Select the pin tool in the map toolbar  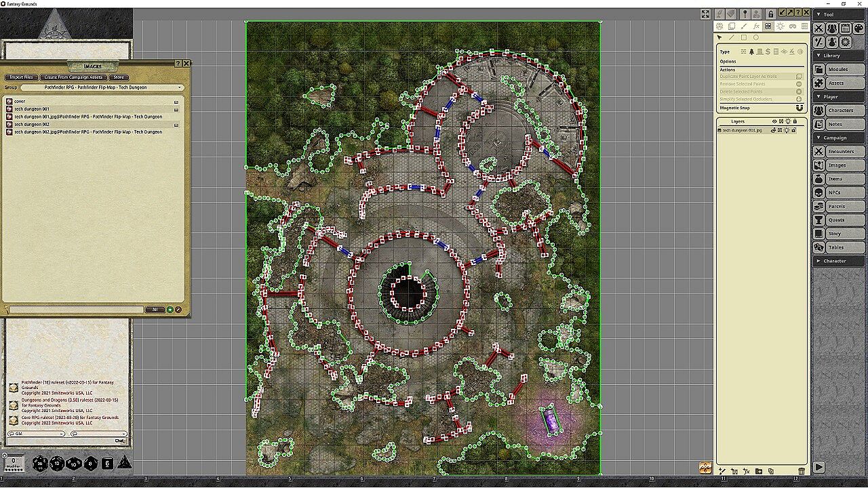745,14
